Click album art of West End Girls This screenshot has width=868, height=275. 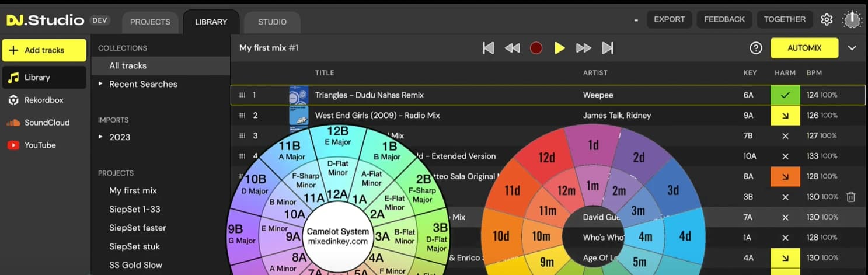pyautogui.click(x=298, y=116)
